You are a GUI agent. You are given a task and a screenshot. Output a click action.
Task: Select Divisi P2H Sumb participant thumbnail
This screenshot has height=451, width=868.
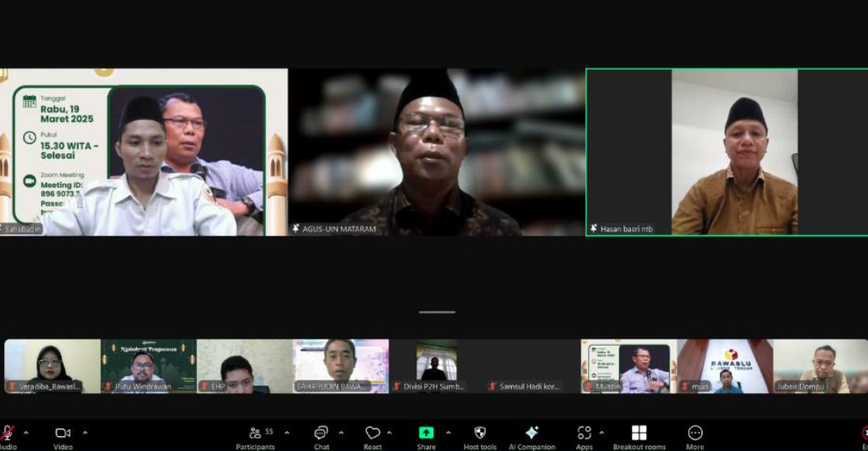[436, 367]
